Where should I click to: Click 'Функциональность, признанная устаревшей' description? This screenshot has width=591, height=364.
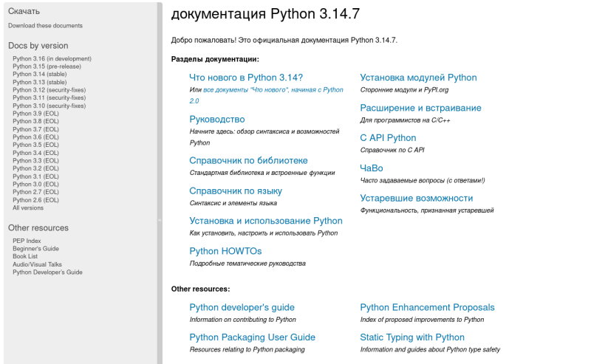click(x=427, y=210)
